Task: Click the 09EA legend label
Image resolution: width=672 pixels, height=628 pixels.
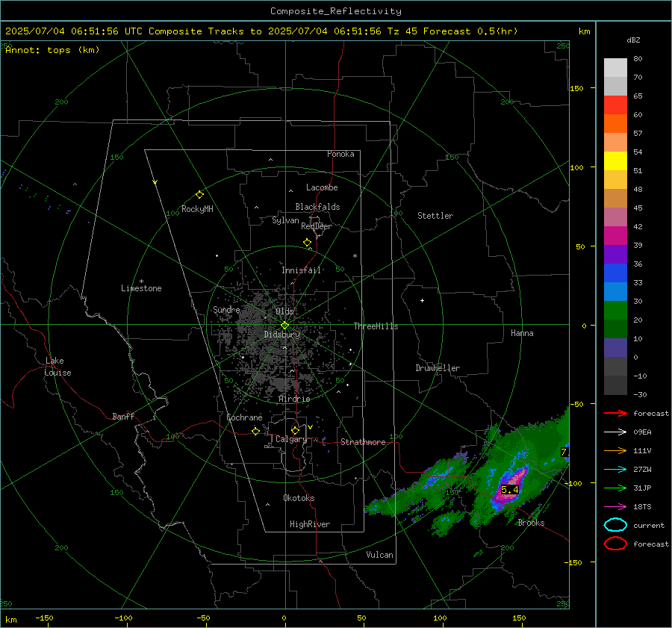Action: pos(642,432)
